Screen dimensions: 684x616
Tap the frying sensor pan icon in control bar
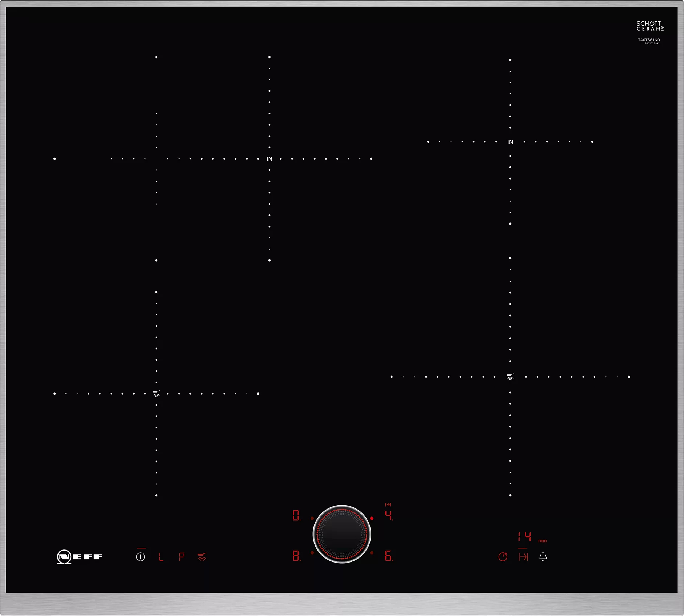(202, 557)
